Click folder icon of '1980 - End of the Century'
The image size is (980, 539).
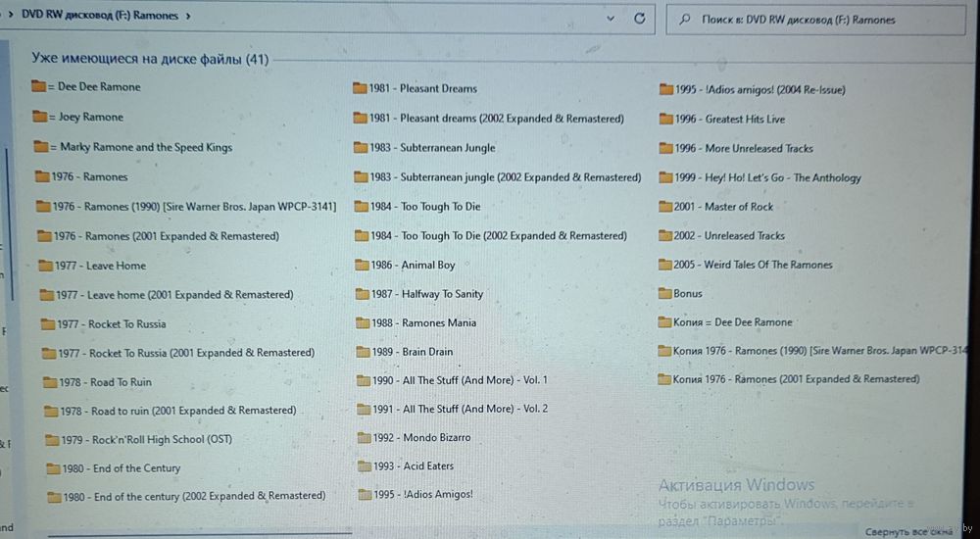click(54, 469)
